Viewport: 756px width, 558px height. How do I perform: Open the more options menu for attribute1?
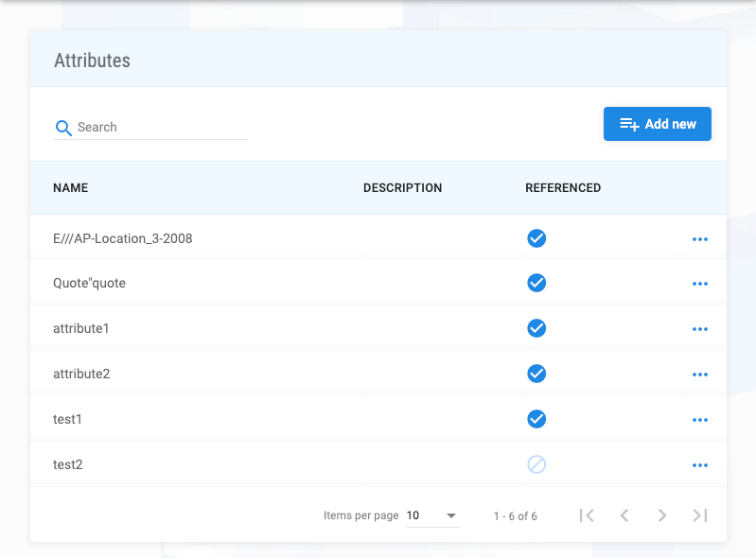click(699, 329)
